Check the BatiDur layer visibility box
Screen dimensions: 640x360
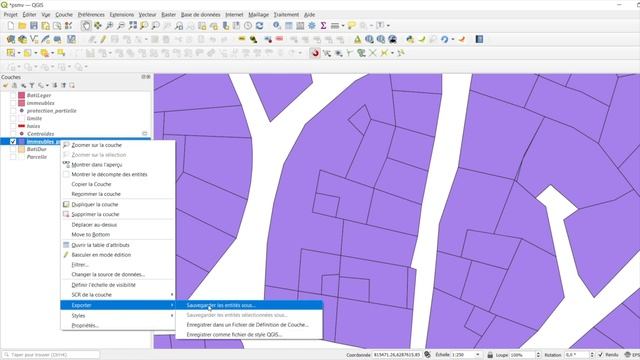(x=13, y=149)
